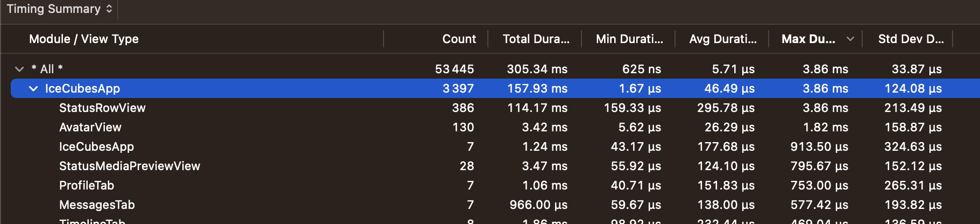Sort by Avg Duration column header
This screenshot has height=224, width=980.
723,39
